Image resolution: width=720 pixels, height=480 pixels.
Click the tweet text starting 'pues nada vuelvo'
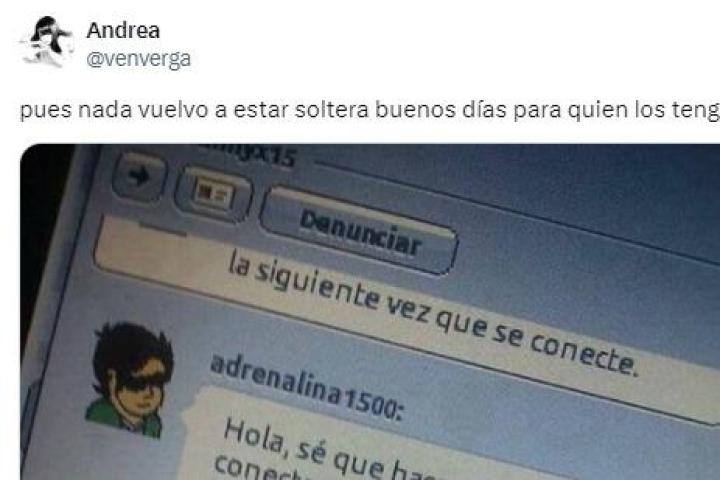(370, 111)
